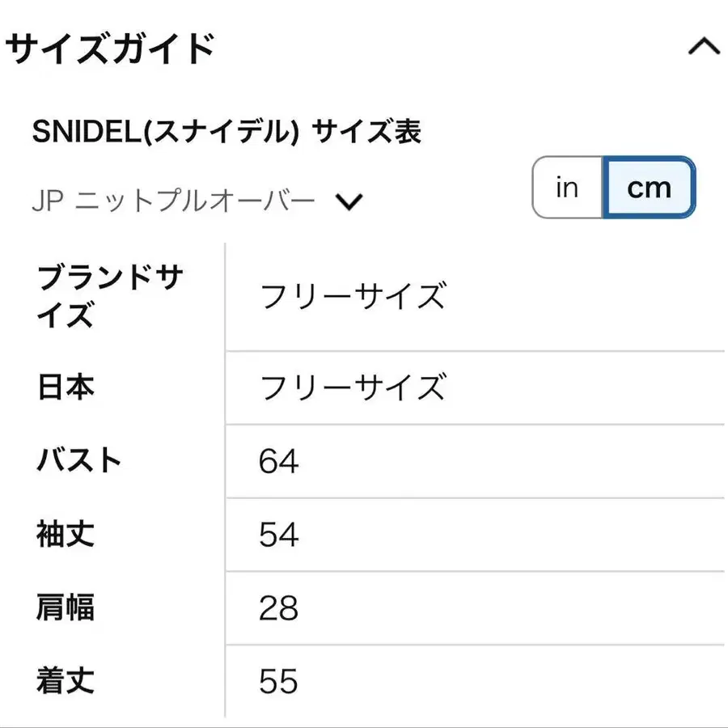The width and height of the screenshot is (728, 728).
Task: Open the JP ニットプルオーバー dropdown arrow
Action: [349, 201]
